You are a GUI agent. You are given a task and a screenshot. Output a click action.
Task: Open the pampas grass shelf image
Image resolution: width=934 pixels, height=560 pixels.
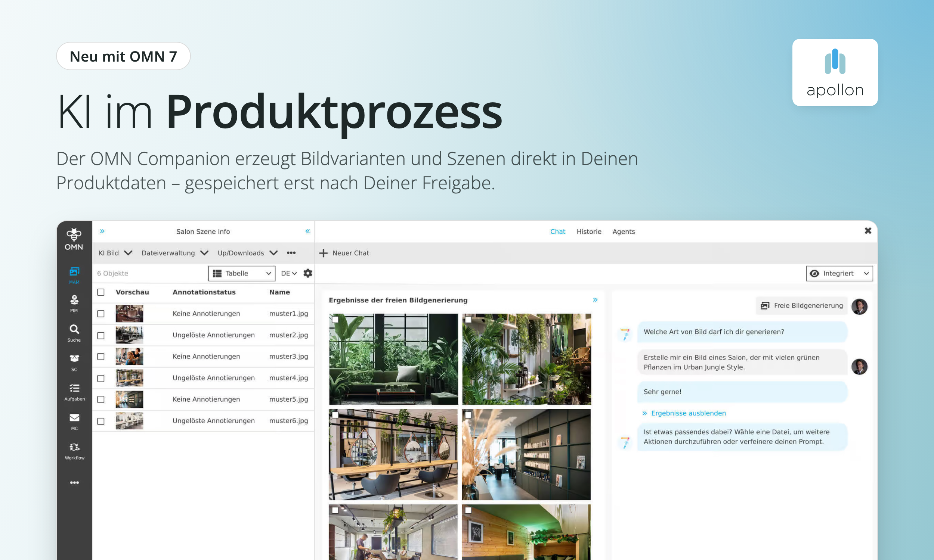click(526, 454)
